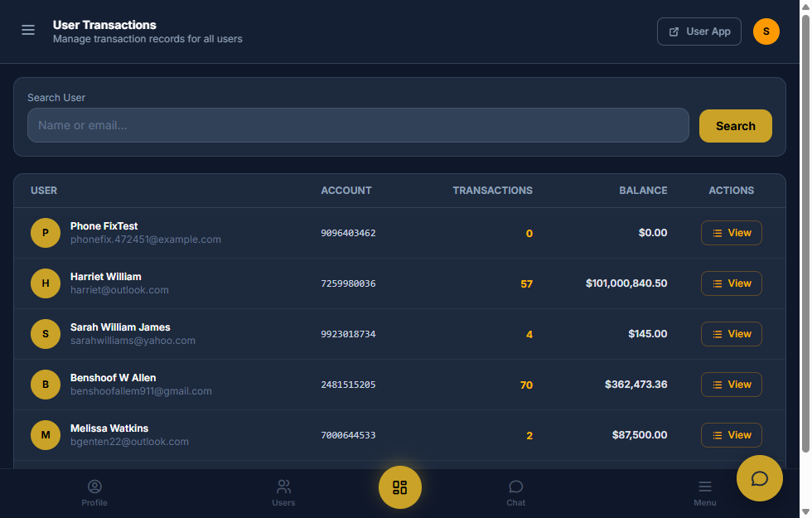
Task: Click the BALANCE column header
Action: [643, 191]
